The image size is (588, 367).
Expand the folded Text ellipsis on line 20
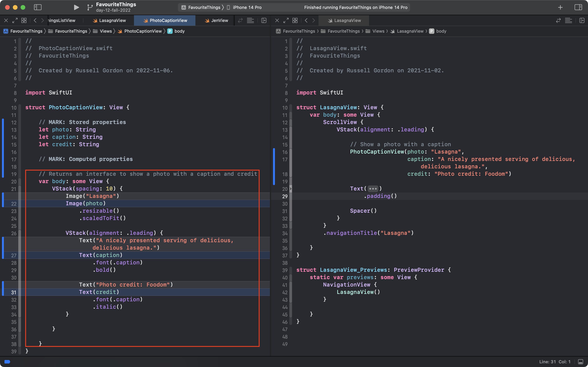pyautogui.click(x=373, y=189)
